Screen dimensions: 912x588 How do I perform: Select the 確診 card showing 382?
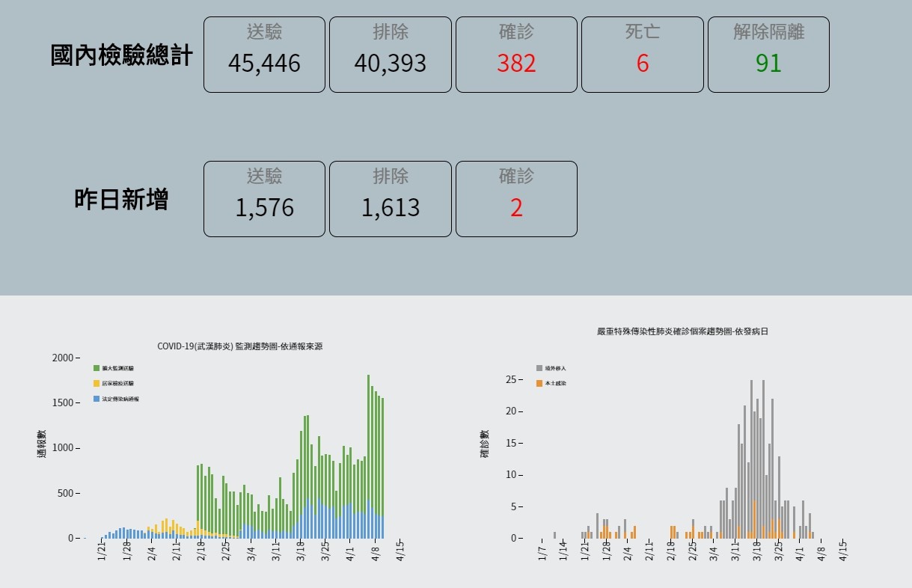[x=516, y=53]
